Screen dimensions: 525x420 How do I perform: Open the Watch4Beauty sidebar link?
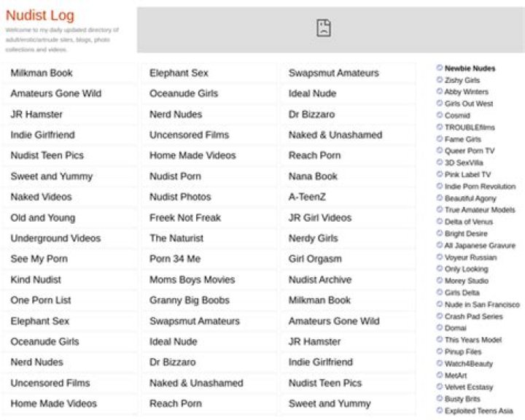click(x=468, y=363)
